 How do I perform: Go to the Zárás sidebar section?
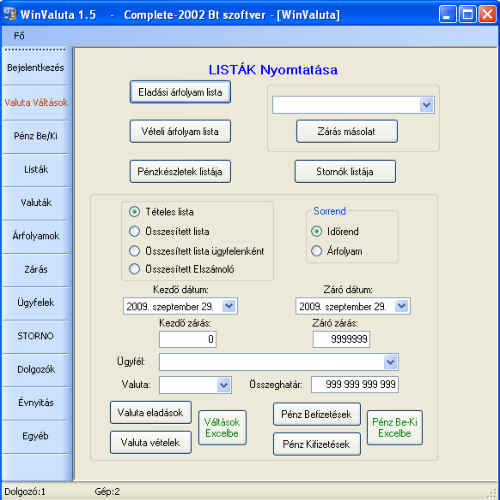(36, 270)
